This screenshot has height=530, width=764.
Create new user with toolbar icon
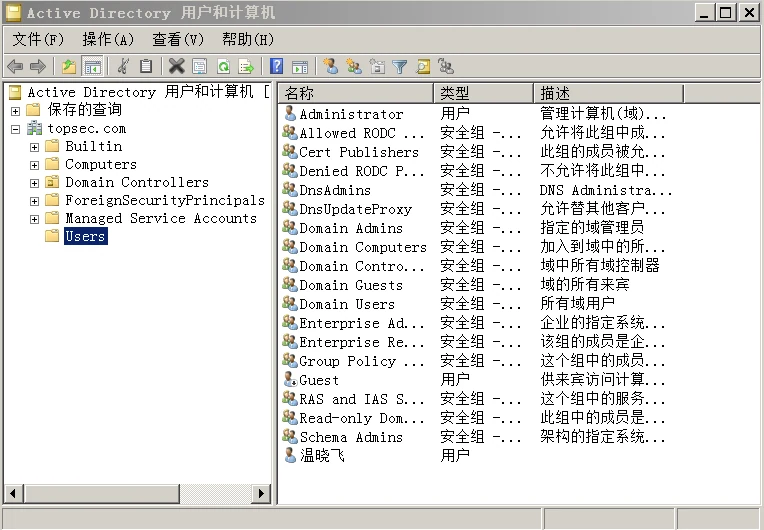pos(331,66)
